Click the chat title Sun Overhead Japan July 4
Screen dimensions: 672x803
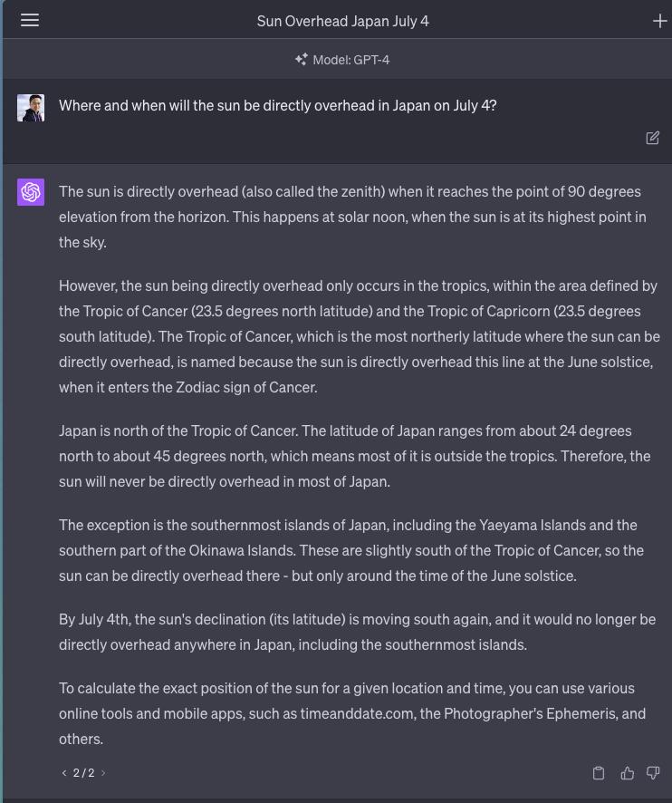342,21
